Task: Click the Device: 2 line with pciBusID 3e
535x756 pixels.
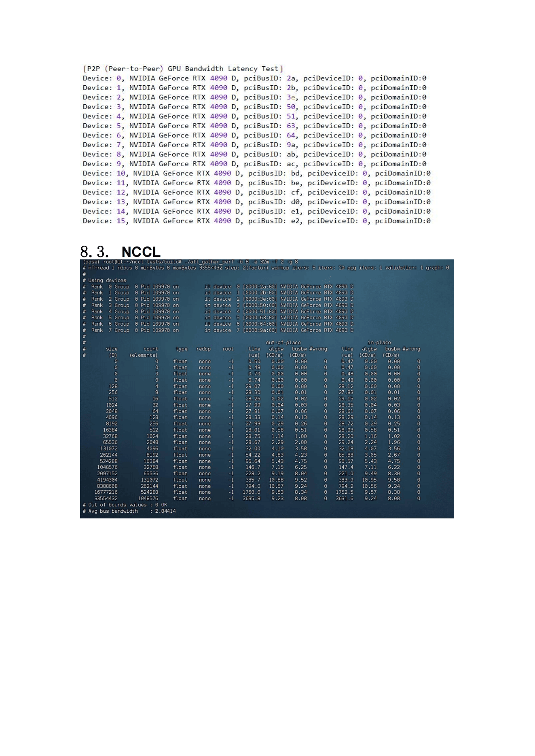Action: 254,97
